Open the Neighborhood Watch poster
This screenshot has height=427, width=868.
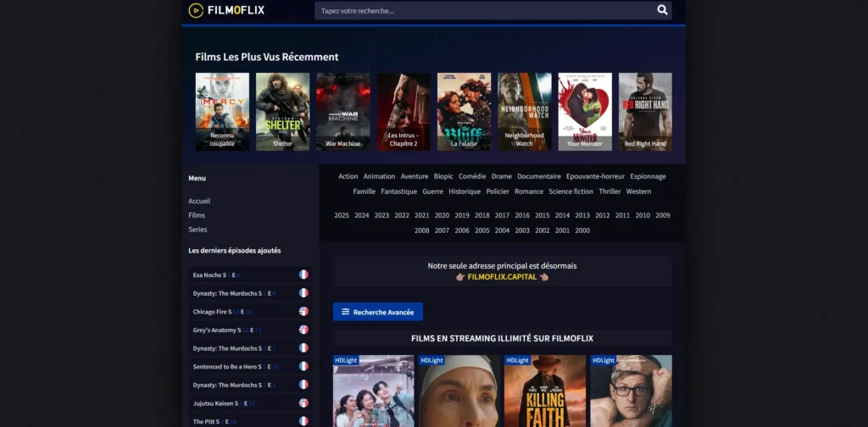[x=524, y=112]
